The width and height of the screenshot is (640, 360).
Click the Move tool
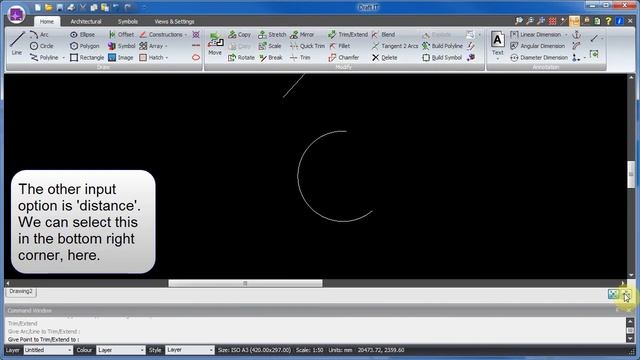click(215, 44)
